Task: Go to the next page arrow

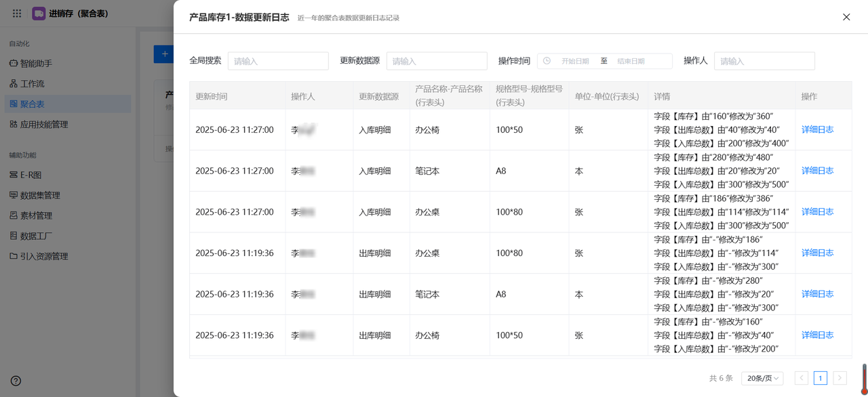Action: (840, 378)
